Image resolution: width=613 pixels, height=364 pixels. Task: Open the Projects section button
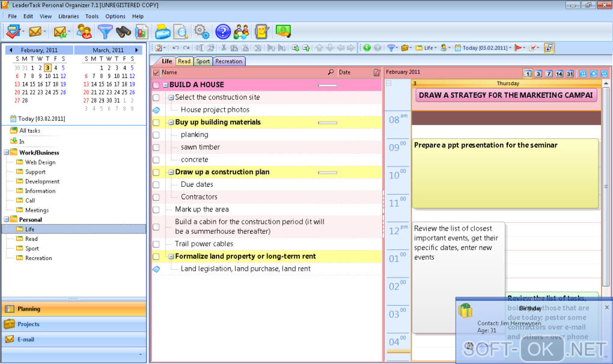(74, 324)
